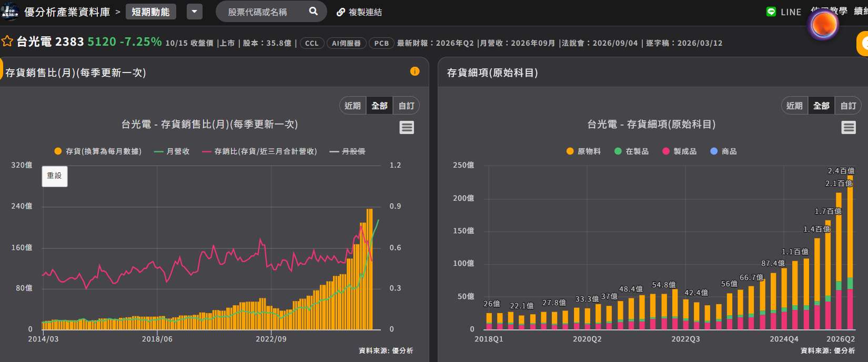
Task: Click the 1.1百億 data label
Action: 795,252
